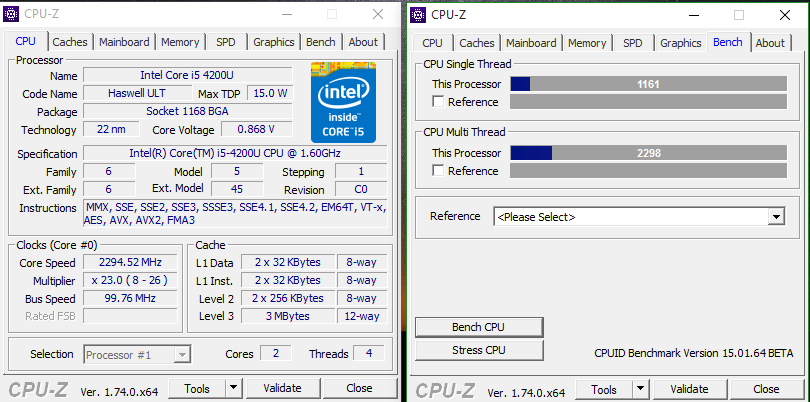Screen dimensions: 810x402
Task: Close the left CPU-Z window via X
Action: coord(378,14)
